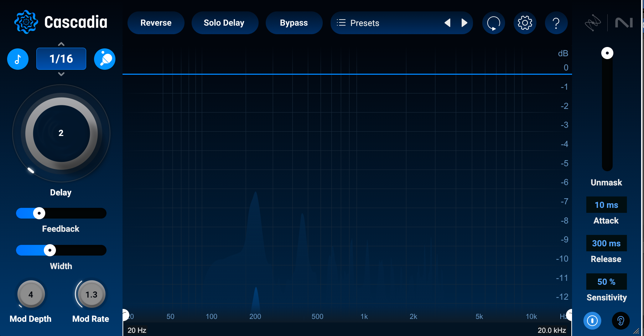
Task: Click the low frequency range handle
Action: point(125,315)
